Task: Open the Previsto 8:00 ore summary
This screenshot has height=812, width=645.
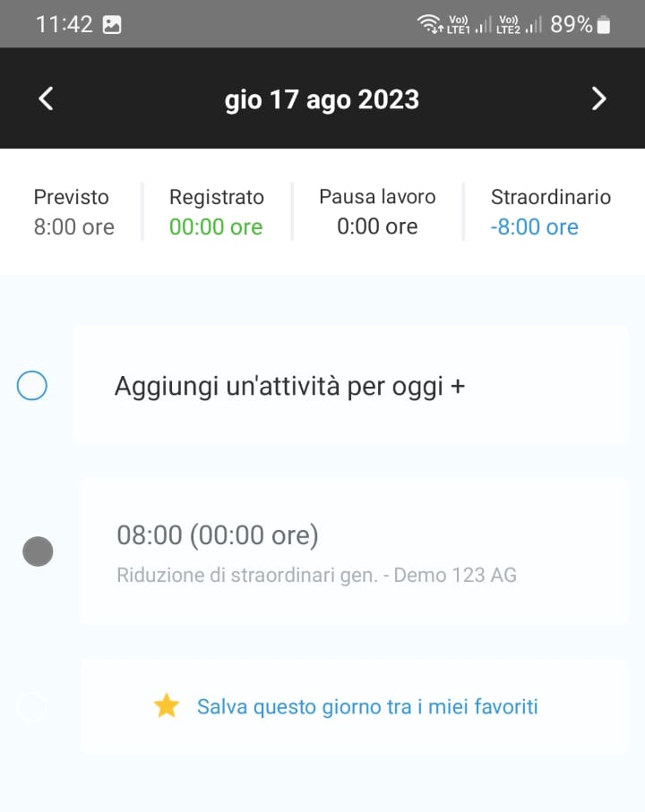Action: coord(73,212)
